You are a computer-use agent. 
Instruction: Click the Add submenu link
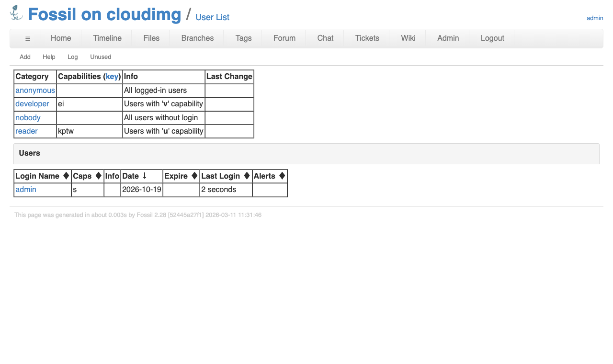(25, 57)
